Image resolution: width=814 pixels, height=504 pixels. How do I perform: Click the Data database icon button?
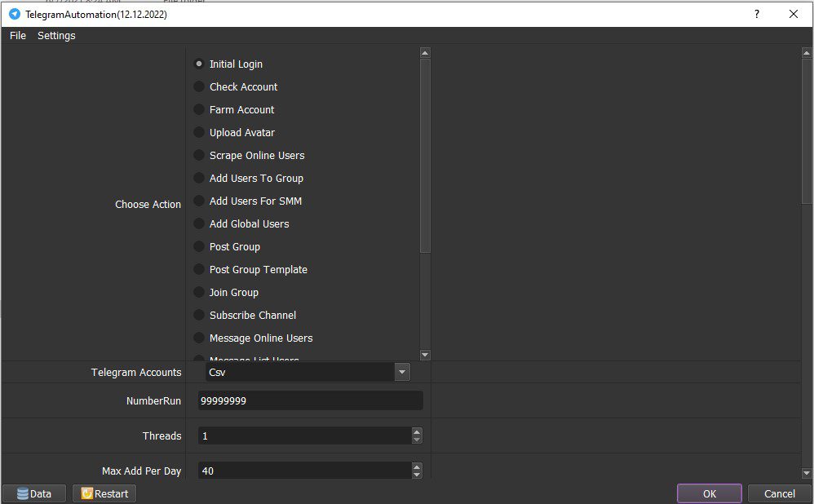pos(34,493)
